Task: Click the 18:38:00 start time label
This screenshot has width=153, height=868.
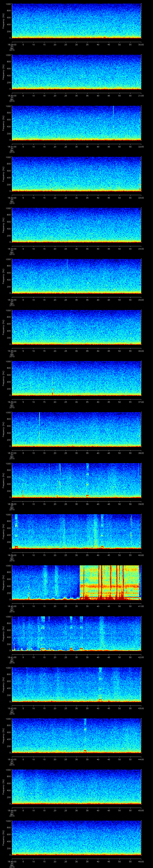Action: pyautogui.click(x=12, y=504)
